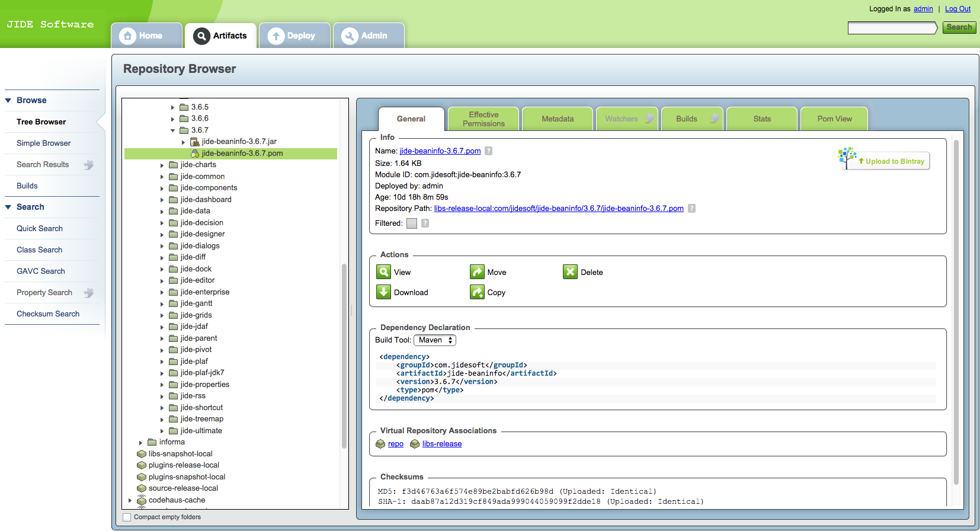Expand the 3.6.5 version folder
The height and width of the screenshot is (531, 980).
[x=173, y=108]
